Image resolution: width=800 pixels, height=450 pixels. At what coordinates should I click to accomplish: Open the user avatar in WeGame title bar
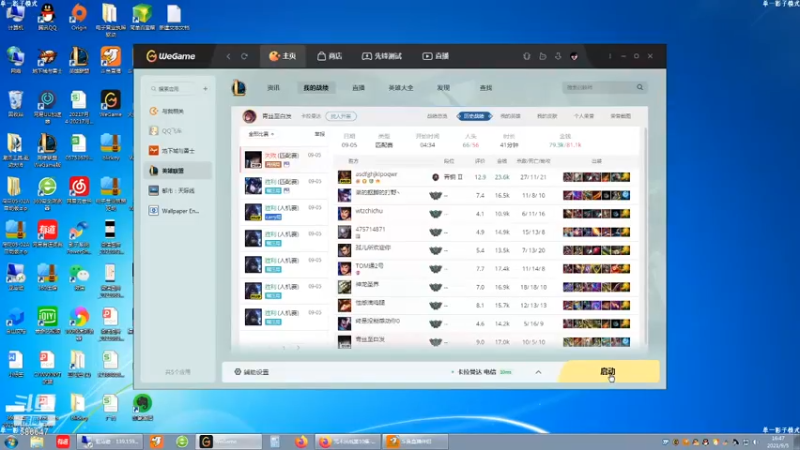(574, 56)
